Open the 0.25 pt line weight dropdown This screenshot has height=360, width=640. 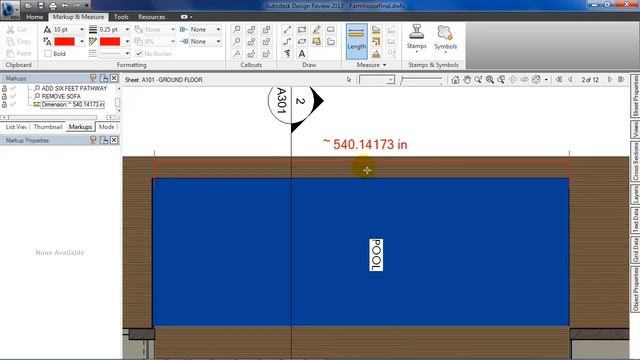click(127, 29)
